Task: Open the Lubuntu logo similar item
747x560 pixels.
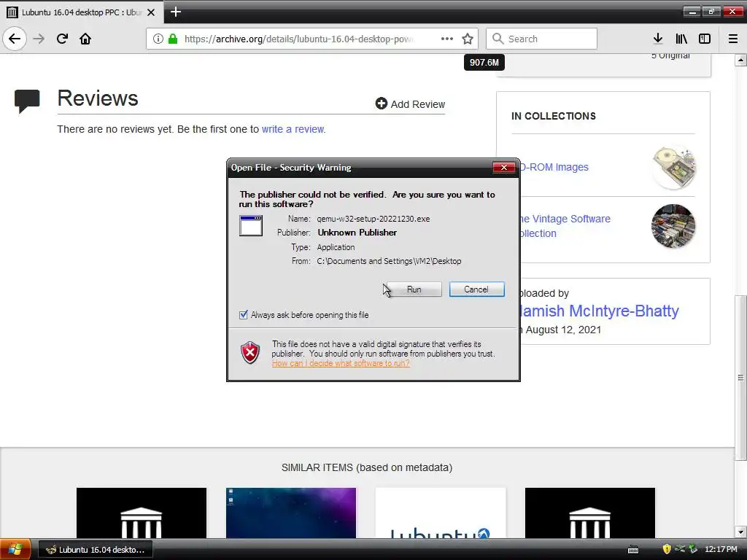Action: click(x=441, y=513)
